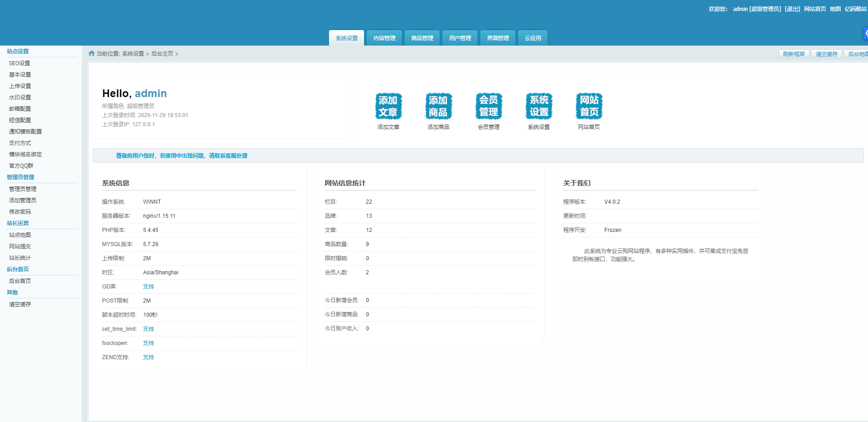868x422 pixels.
Task: Open the 用户管理 tab
Action: tap(460, 38)
